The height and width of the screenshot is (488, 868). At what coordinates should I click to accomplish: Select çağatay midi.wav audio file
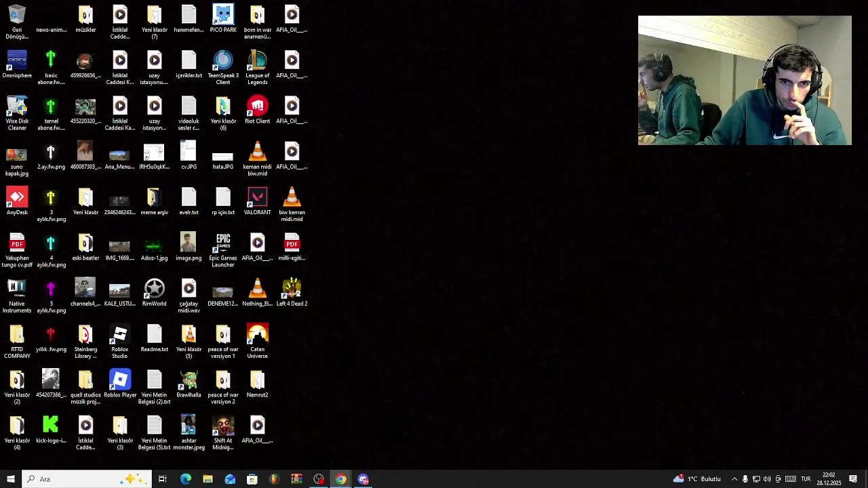point(189,296)
